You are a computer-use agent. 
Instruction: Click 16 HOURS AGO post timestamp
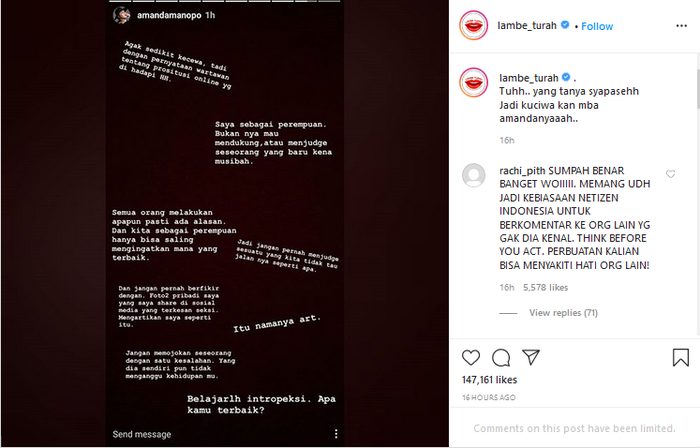[x=489, y=397]
